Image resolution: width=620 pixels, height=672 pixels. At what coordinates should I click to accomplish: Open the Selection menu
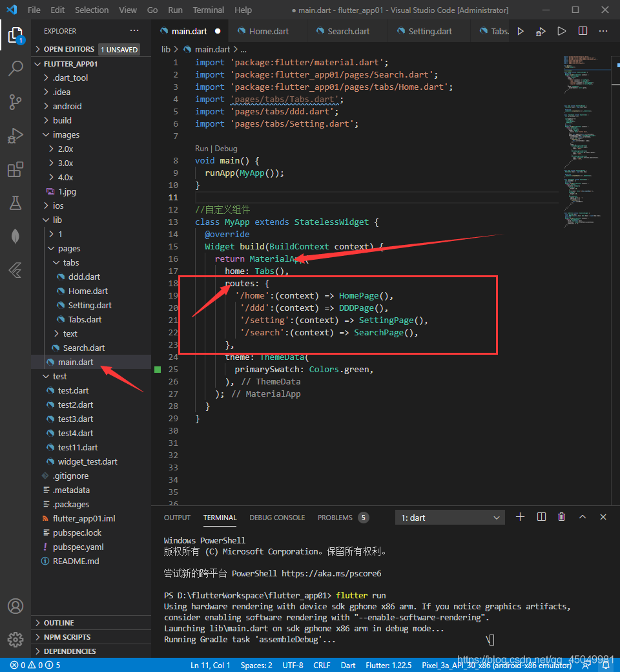pyautogui.click(x=92, y=10)
